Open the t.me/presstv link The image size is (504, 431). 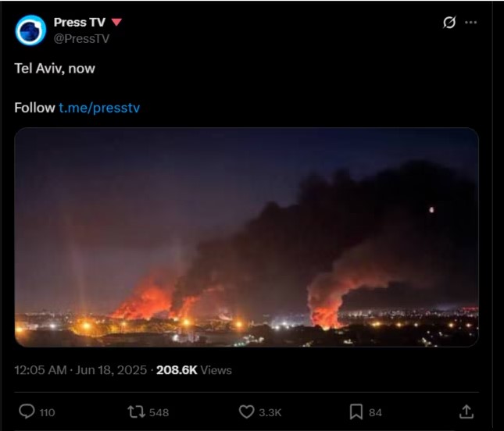[99, 108]
